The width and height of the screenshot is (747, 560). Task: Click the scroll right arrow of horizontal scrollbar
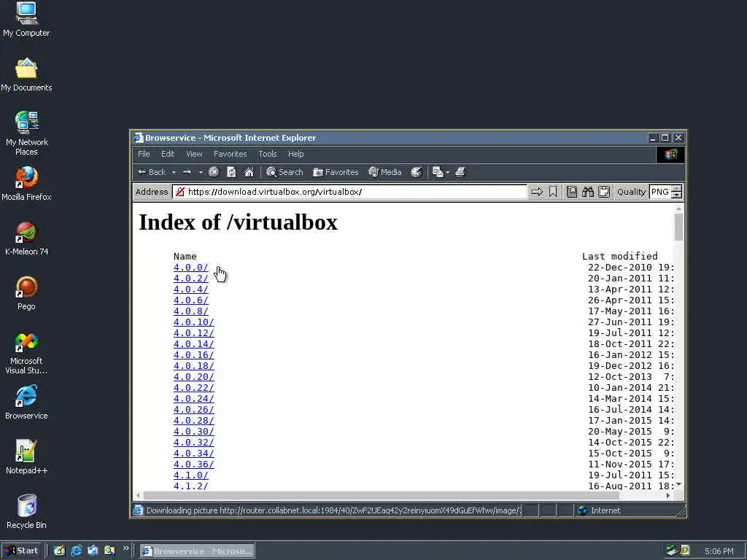[x=668, y=496]
